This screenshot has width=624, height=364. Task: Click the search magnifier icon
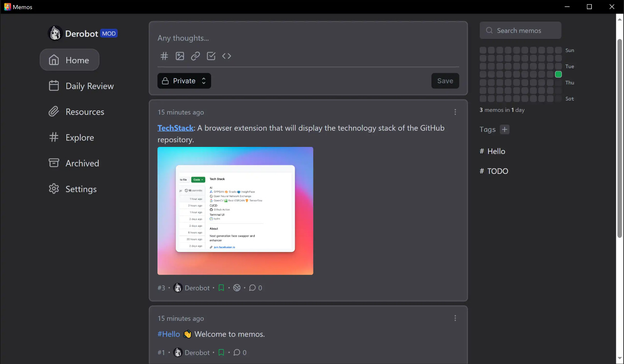click(x=489, y=30)
